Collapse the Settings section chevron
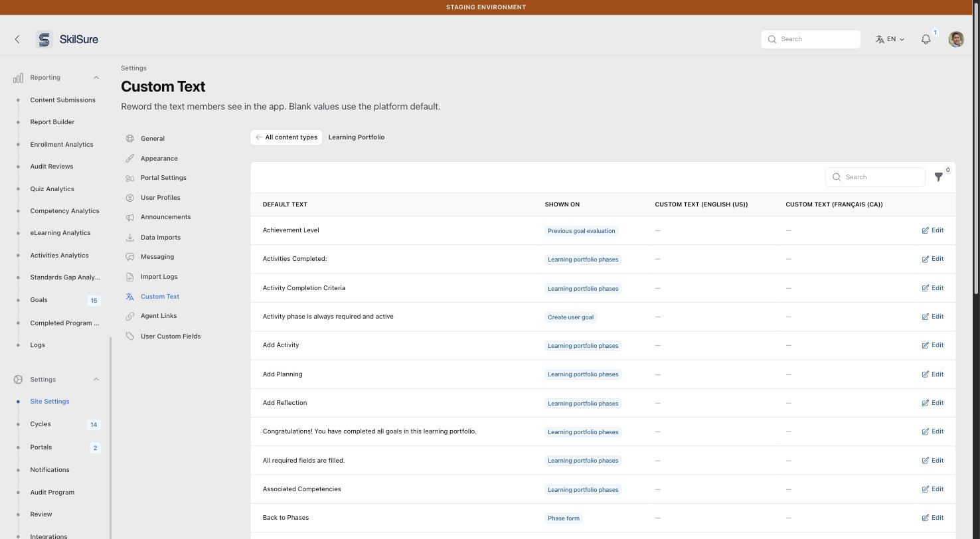The height and width of the screenshot is (539, 980). (96, 380)
